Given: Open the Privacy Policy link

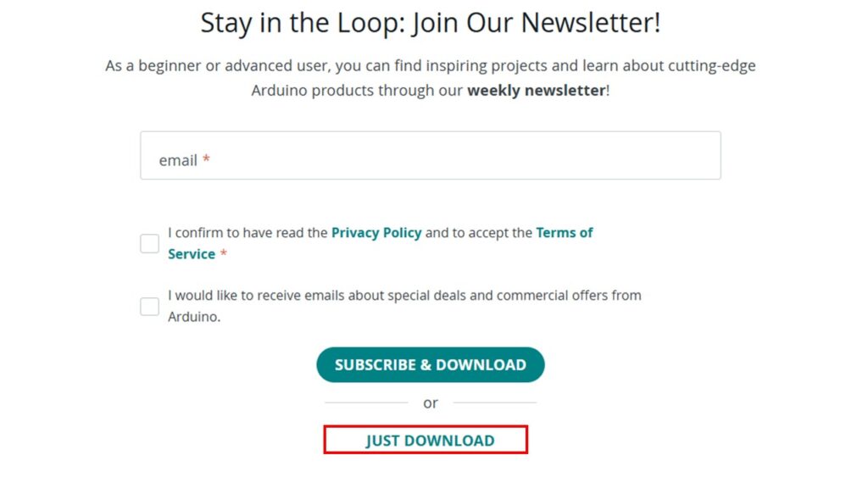Looking at the screenshot, I should click(x=376, y=233).
